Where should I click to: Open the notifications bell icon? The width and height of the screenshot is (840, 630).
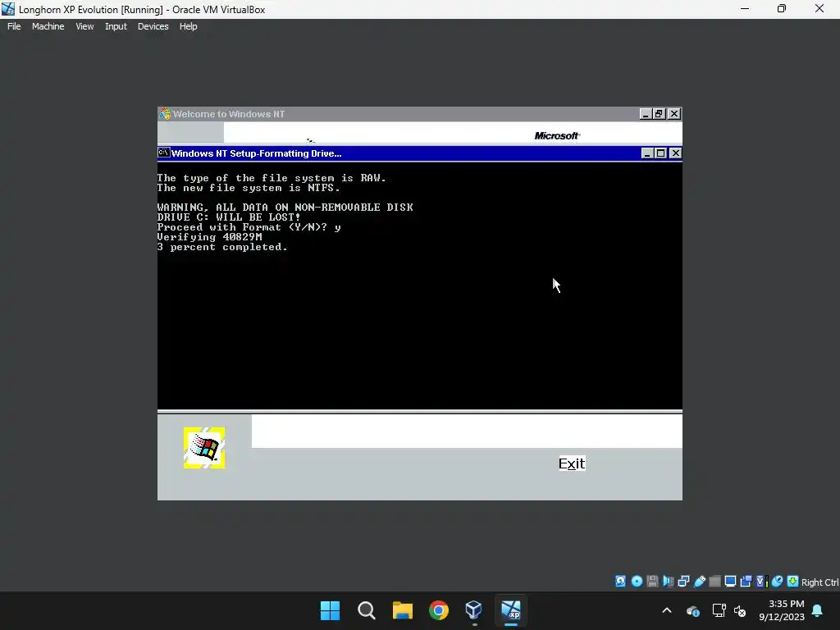tap(817, 610)
